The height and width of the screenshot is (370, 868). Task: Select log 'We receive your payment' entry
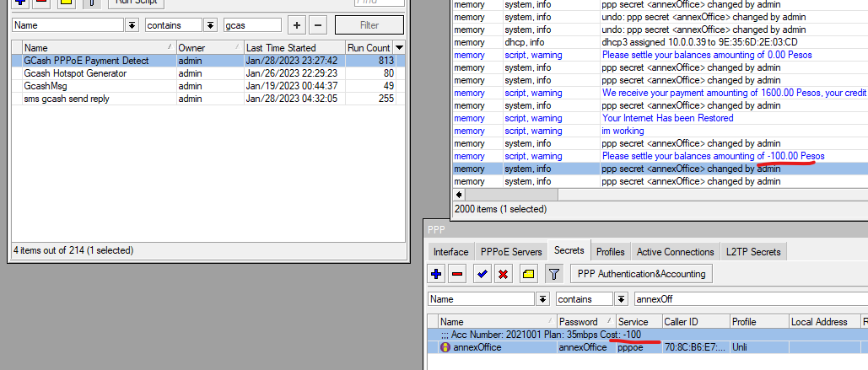tap(660, 93)
